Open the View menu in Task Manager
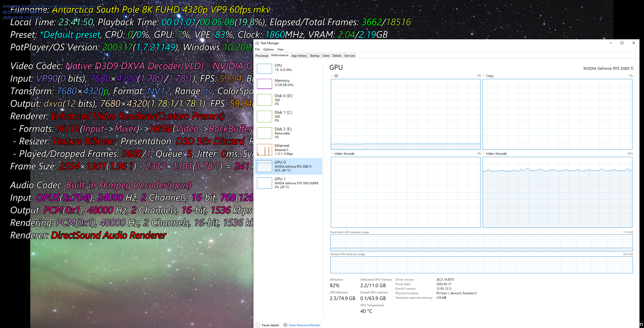644x328 pixels. point(280,49)
